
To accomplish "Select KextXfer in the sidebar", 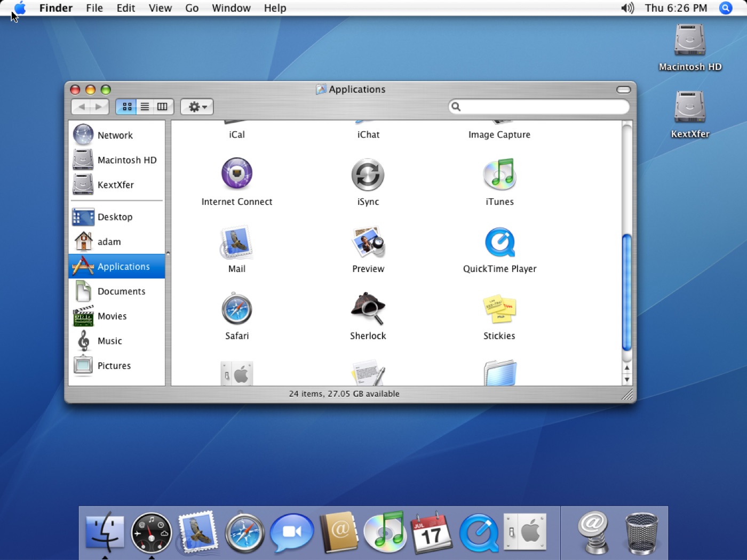I will [117, 185].
